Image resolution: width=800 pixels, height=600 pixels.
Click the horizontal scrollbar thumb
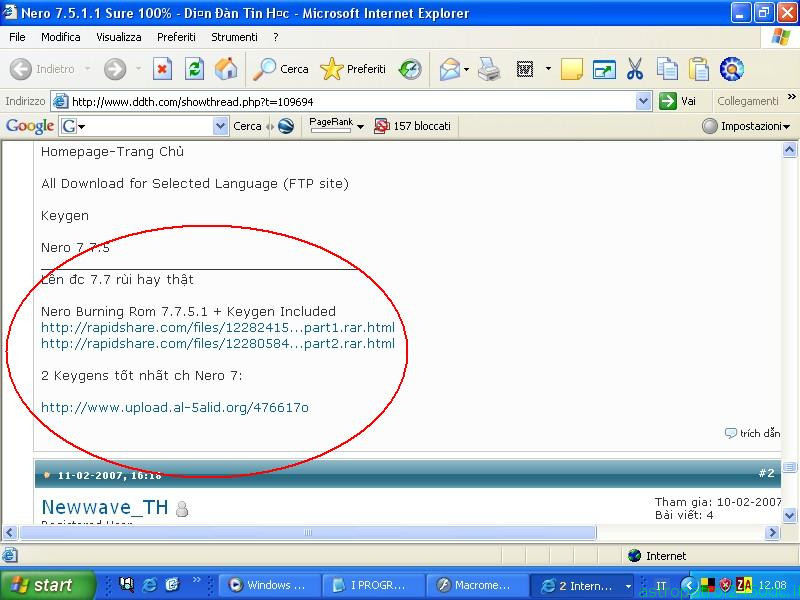[307, 533]
